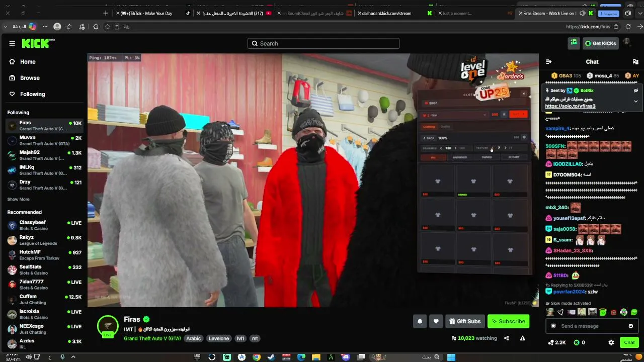The image size is (644, 362).
Task: Open channel points 2.2K balance
Action: click(556, 342)
